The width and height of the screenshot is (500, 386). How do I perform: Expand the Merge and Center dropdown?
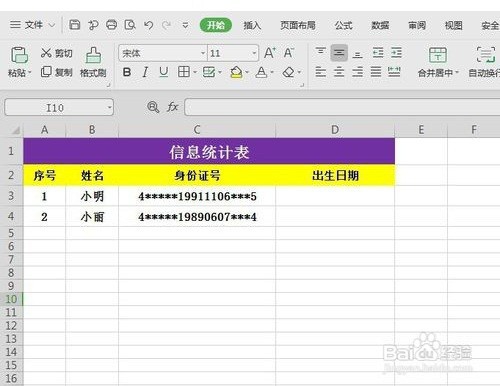pos(457,73)
